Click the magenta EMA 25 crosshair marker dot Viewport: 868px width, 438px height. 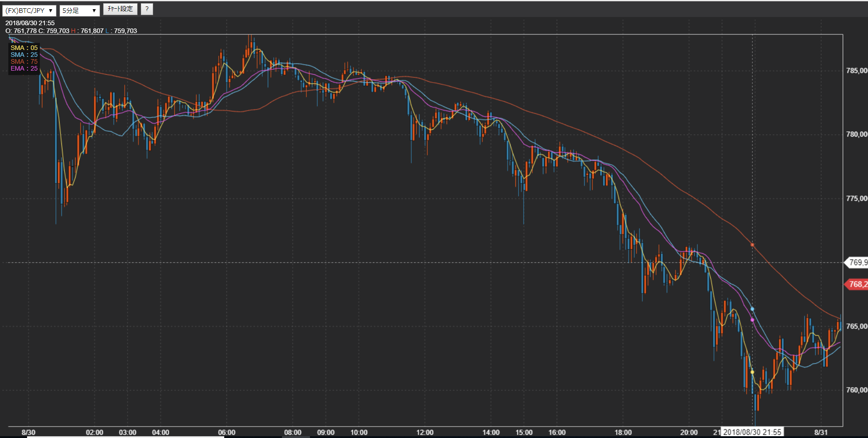click(x=752, y=320)
